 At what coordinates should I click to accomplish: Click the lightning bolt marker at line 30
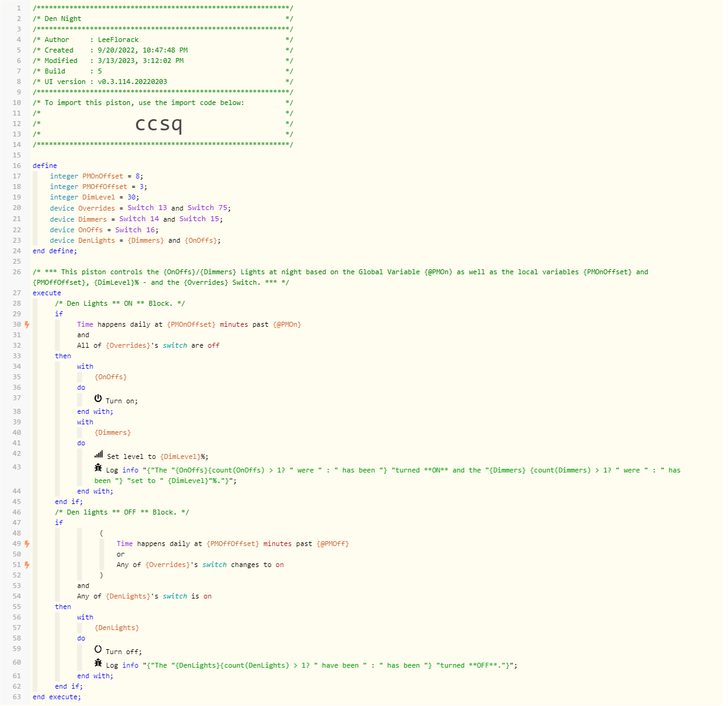[x=27, y=324]
